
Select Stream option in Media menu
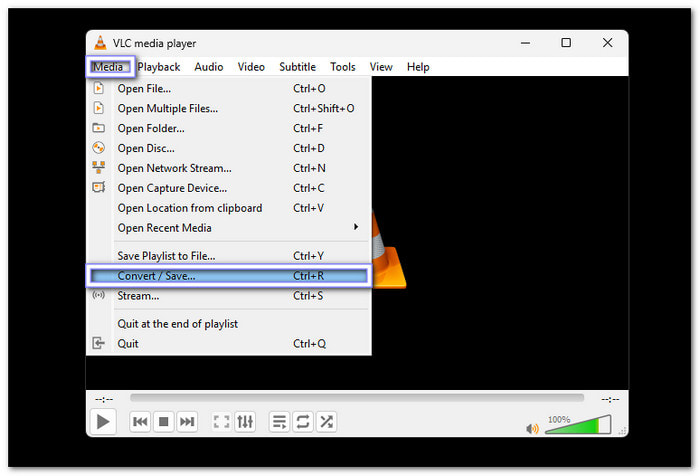click(x=139, y=295)
